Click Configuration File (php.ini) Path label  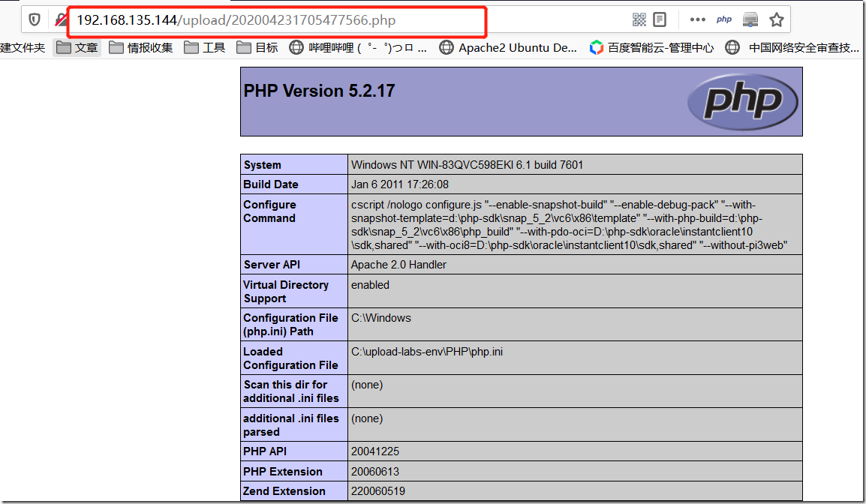coord(290,325)
